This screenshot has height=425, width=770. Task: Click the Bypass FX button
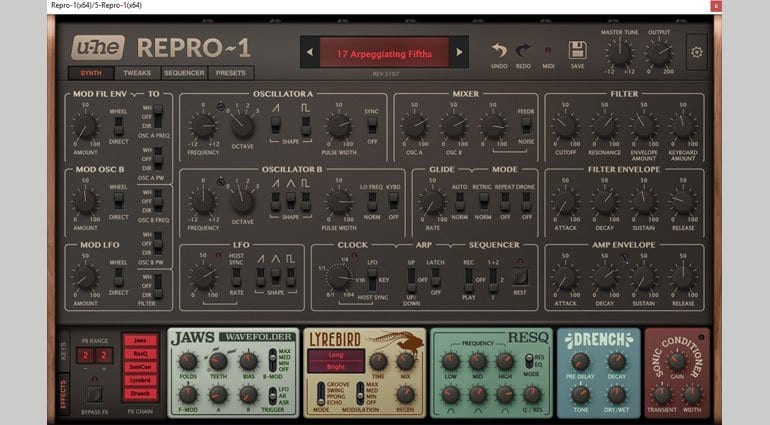(94, 394)
